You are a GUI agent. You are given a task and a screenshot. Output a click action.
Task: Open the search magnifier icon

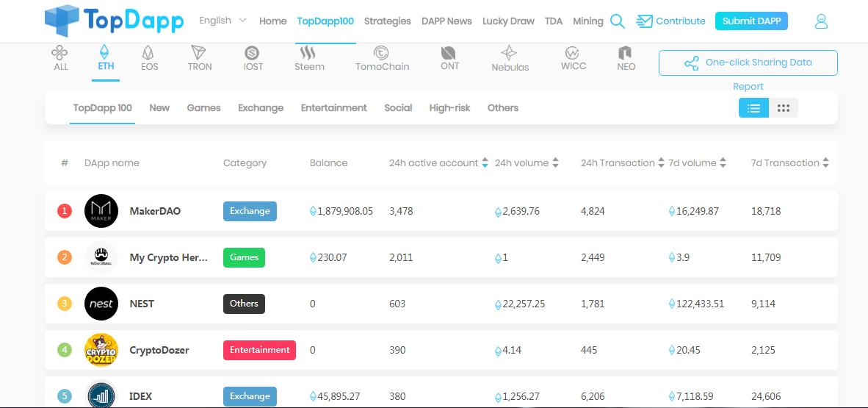pyautogui.click(x=618, y=21)
